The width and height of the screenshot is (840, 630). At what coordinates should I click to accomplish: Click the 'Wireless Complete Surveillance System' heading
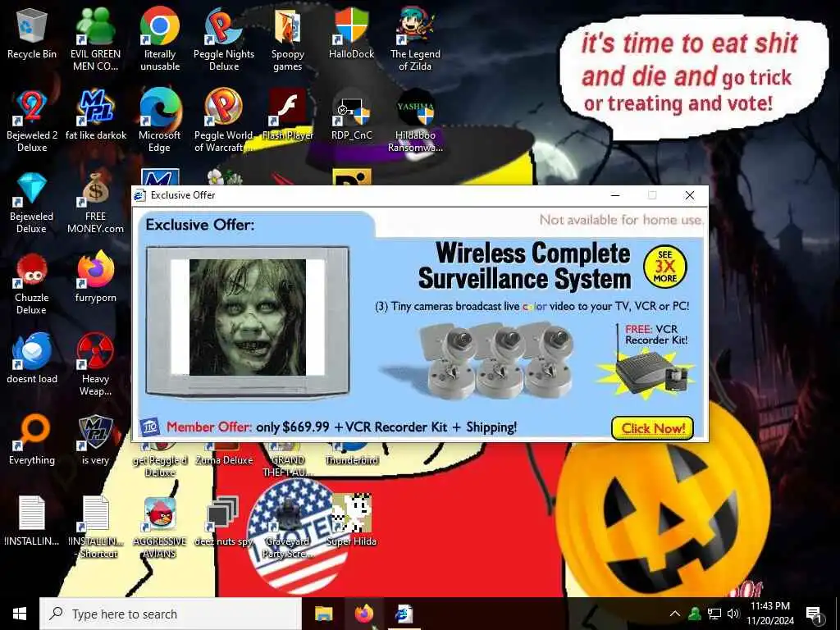[x=524, y=266]
